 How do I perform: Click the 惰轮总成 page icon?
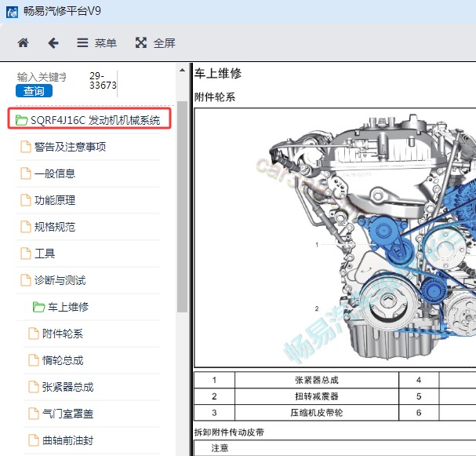pyautogui.click(x=34, y=360)
